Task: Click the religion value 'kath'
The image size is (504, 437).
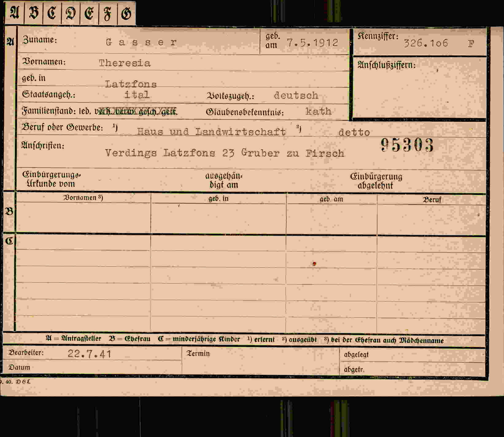Action: click(318, 111)
